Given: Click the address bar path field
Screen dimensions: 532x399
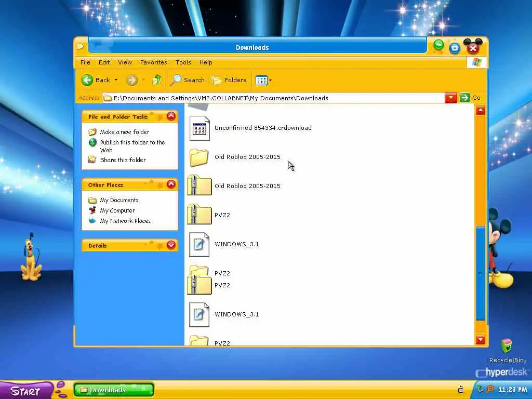Looking at the screenshot, I should 273,98.
